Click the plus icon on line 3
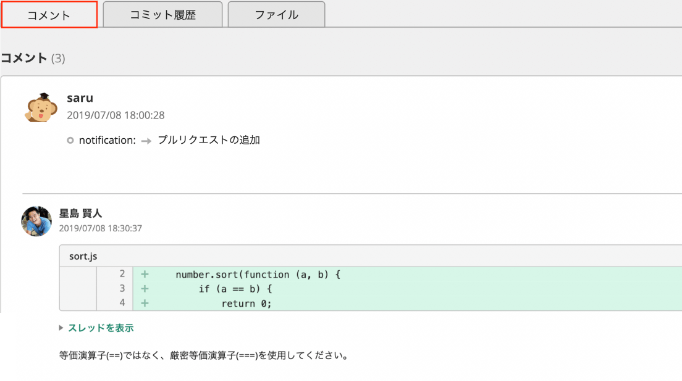Image resolution: width=682 pixels, height=381 pixels. pyautogui.click(x=145, y=288)
